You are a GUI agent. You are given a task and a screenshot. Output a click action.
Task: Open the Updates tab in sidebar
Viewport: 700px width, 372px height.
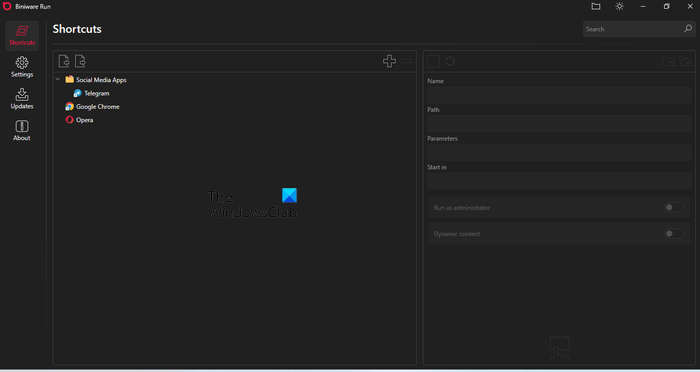point(22,99)
